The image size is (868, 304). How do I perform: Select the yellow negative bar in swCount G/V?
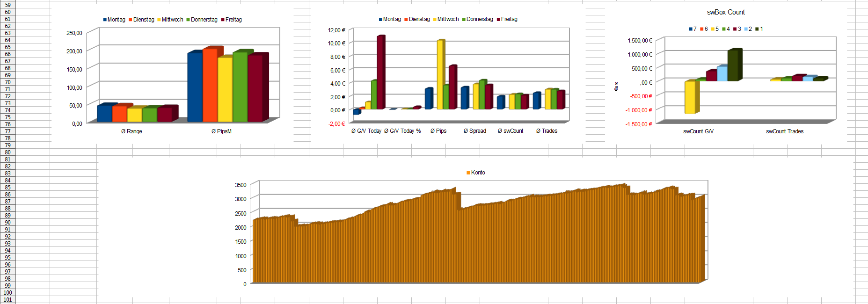690,97
